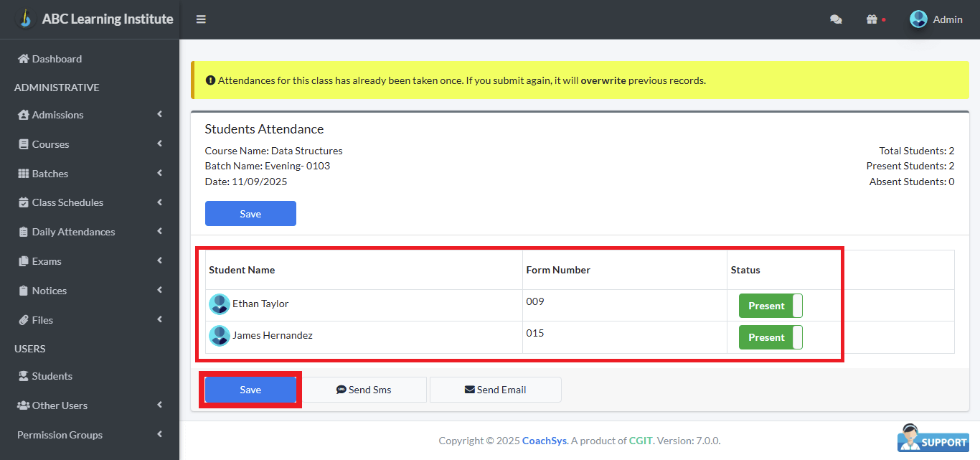Click the ABC Learning Institute logo
This screenshot has width=980, height=460.
tap(25, 19)
